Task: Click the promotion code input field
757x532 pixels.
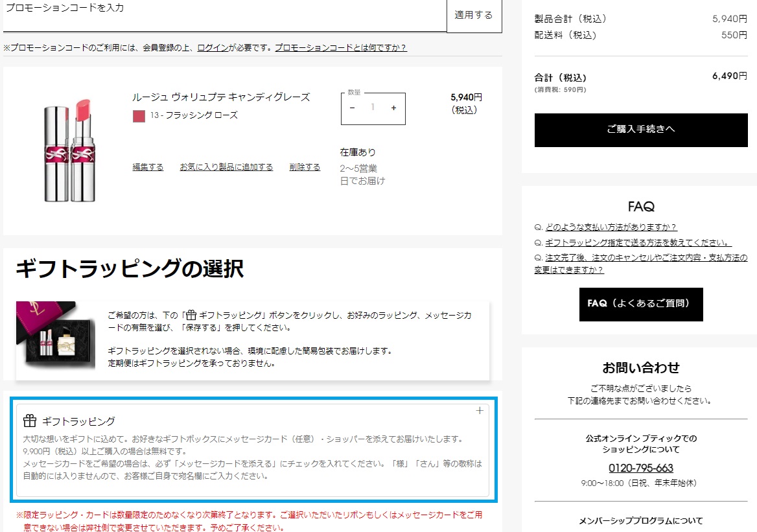Action: [x=224, y=16]
